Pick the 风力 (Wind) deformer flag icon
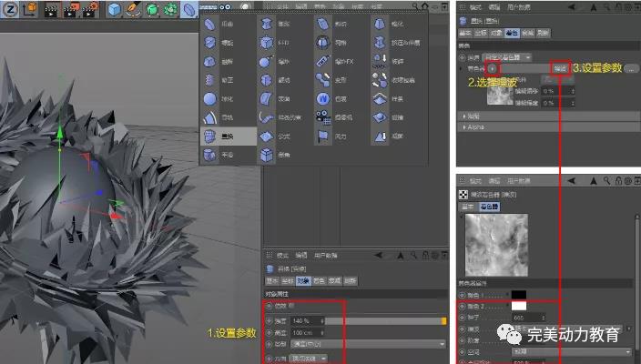 click(x=323, y=136)
